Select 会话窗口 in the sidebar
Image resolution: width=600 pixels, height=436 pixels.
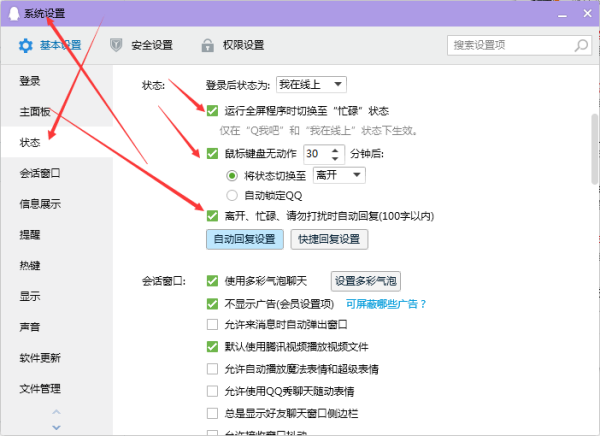(x=57, y=173)
